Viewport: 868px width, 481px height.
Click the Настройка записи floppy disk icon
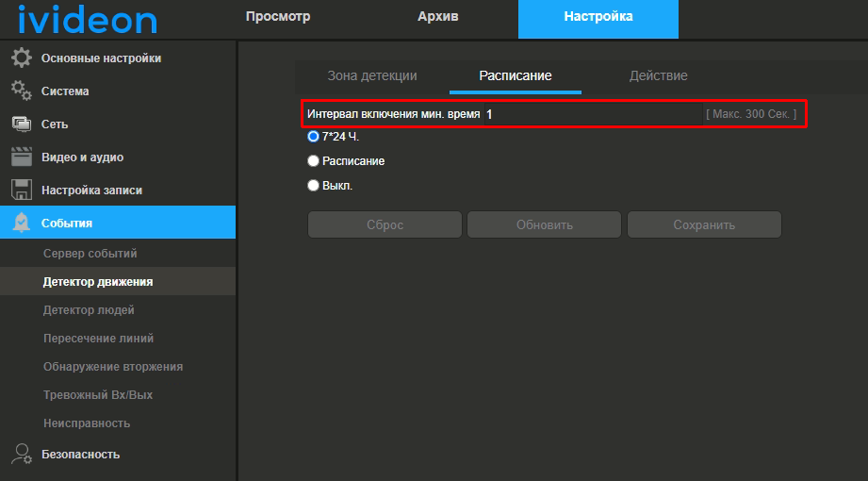point(22,190)
